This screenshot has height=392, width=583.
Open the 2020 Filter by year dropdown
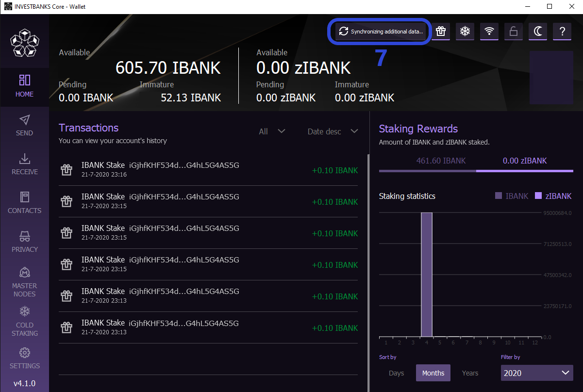[537, 373]
